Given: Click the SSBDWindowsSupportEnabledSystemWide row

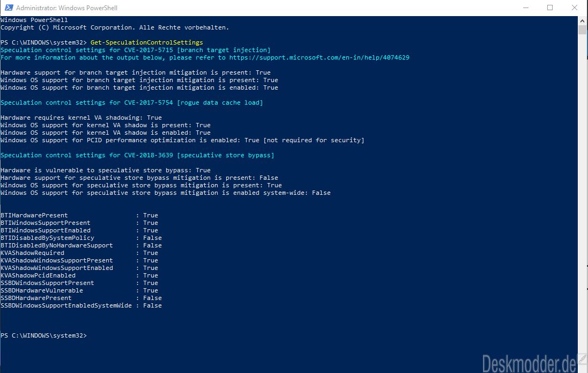Looking at the screenshot, I should [x=81, y=305].
